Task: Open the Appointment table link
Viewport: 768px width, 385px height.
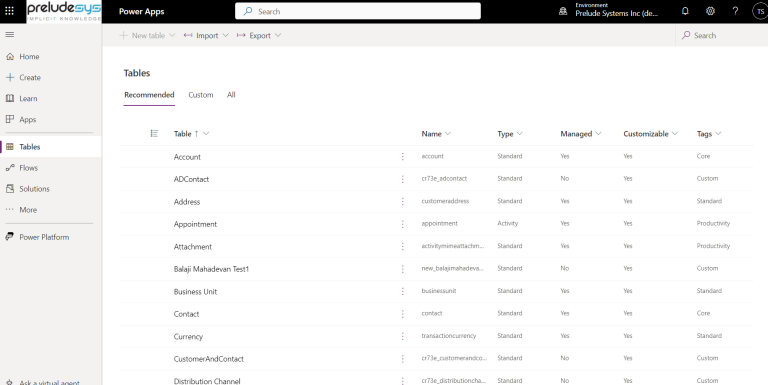Action: pos(195,224)
